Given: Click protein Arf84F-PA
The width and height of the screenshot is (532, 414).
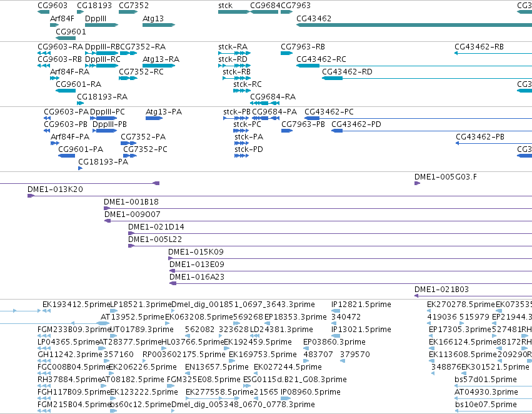Looking at the screenshot, I should tap(55, 143).
